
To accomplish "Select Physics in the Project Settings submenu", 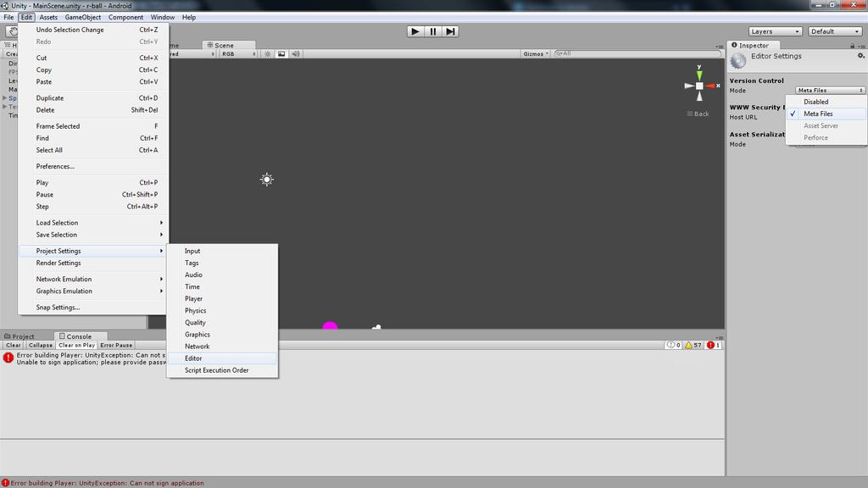I will pos(222,311).
